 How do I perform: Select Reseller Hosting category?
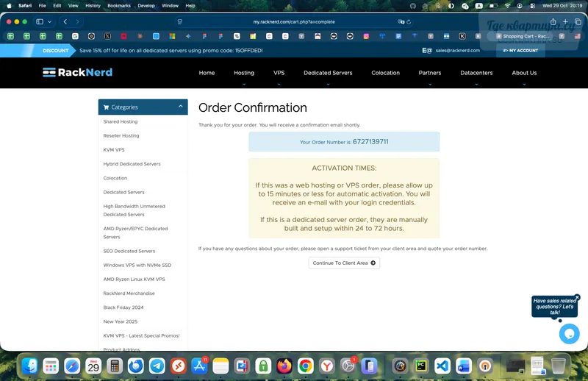click(121, 135)
